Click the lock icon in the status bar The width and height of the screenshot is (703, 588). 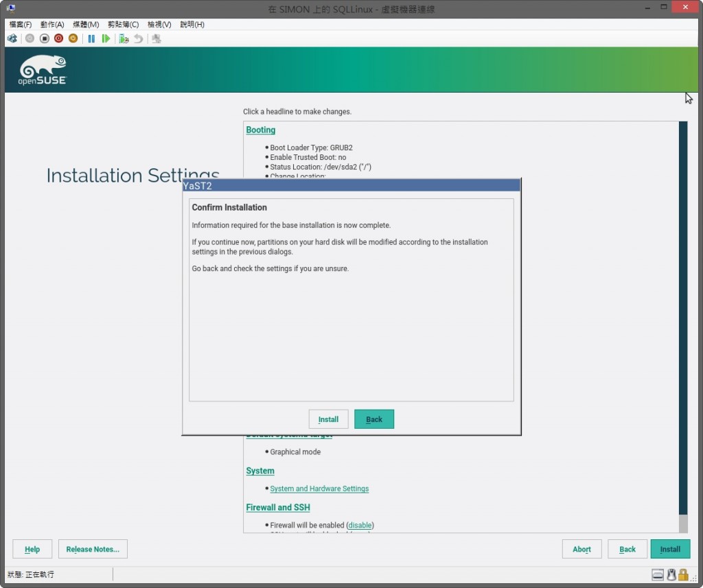pyautogui.click(x=683, y=574)
